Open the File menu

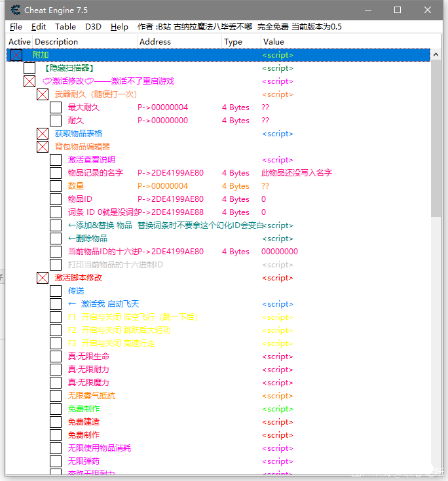point(16,27)
